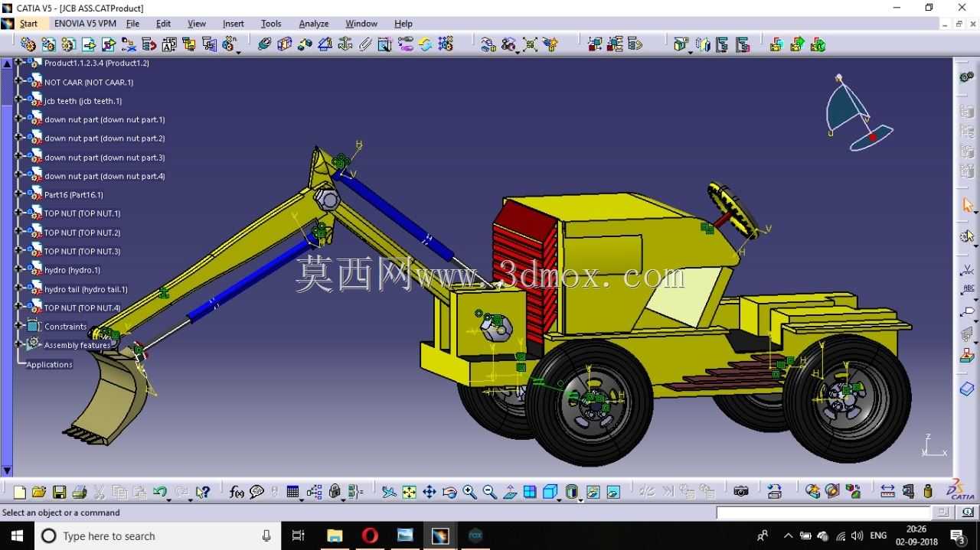Open the Tools menu
This screenshot has width=980, height=550.
point(271,24)
